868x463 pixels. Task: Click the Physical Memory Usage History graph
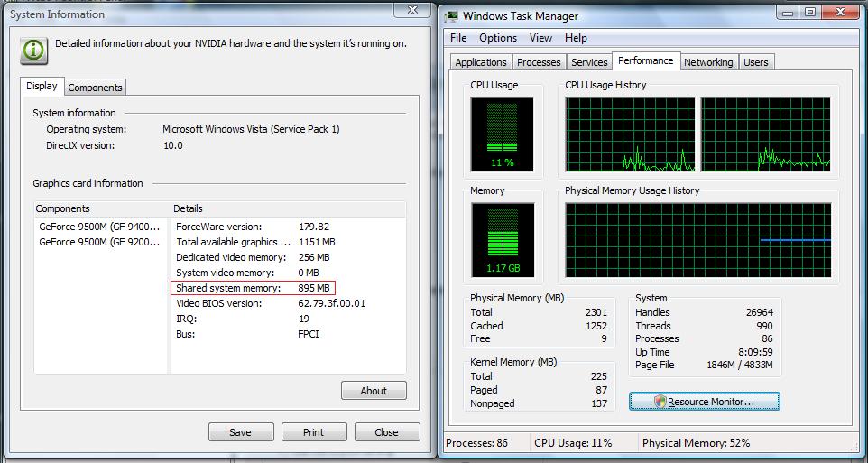point(698,240)
